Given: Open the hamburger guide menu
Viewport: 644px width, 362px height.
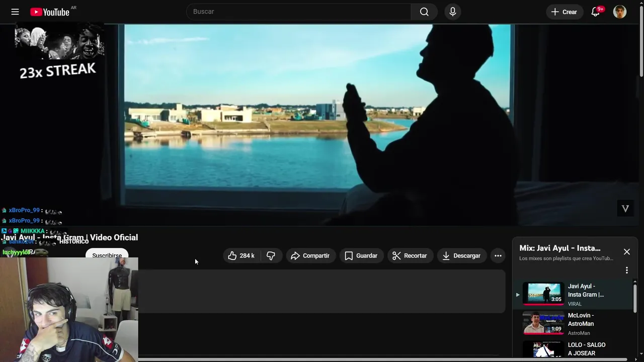Looking at the screenshot, I should (15, 12).
